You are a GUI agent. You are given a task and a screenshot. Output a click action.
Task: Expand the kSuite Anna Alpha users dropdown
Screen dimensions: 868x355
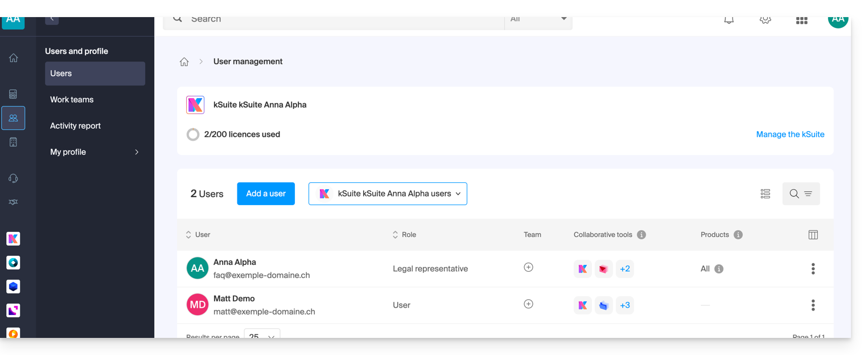pos(388,194)
